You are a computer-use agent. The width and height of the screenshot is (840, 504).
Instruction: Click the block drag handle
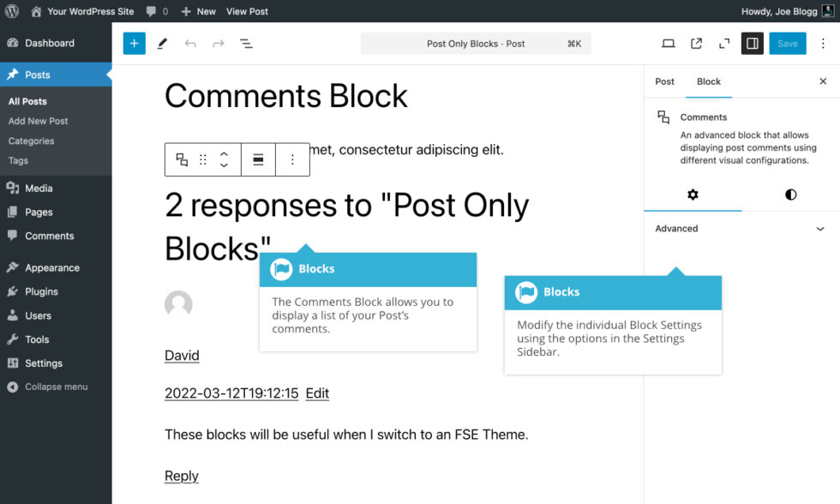(x=202, y=159)
